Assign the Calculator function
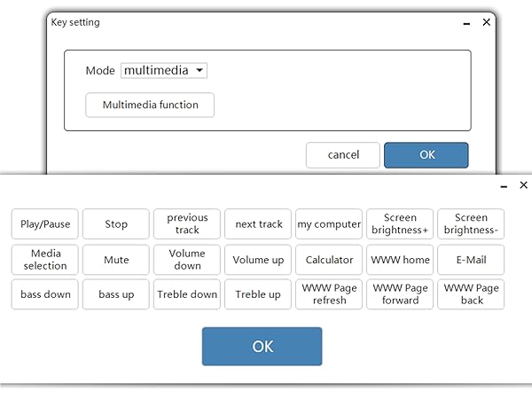This screenshot has width=532, height=399. [x=329, y=260]
